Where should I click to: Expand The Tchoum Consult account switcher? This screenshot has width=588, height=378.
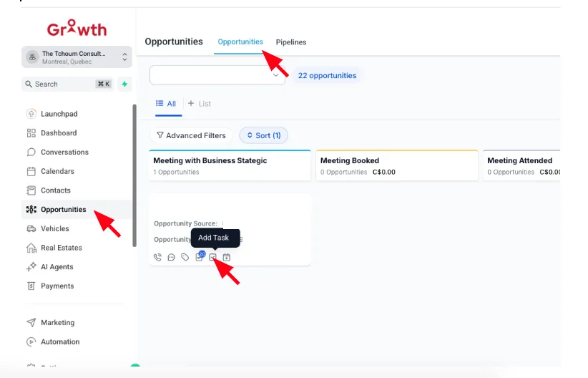pos(77,57)
